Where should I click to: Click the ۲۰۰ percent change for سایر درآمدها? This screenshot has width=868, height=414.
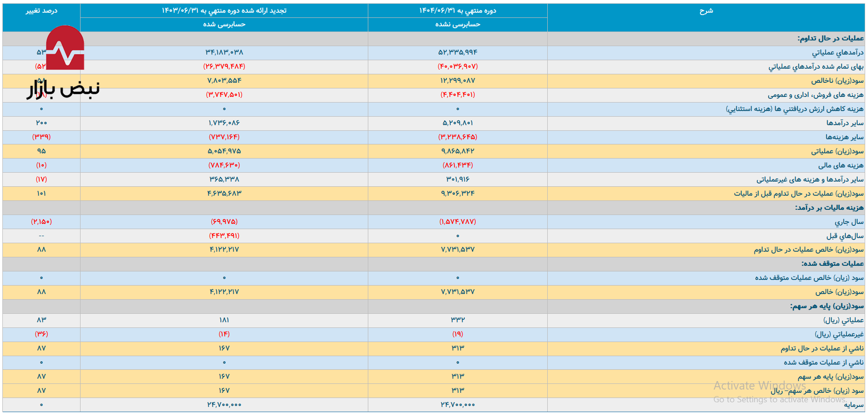click(x=41, y=123)
